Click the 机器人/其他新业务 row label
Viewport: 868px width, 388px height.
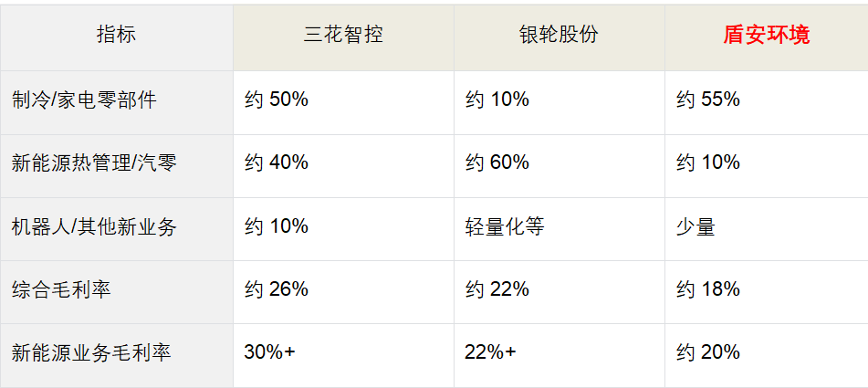click(94, 226)
